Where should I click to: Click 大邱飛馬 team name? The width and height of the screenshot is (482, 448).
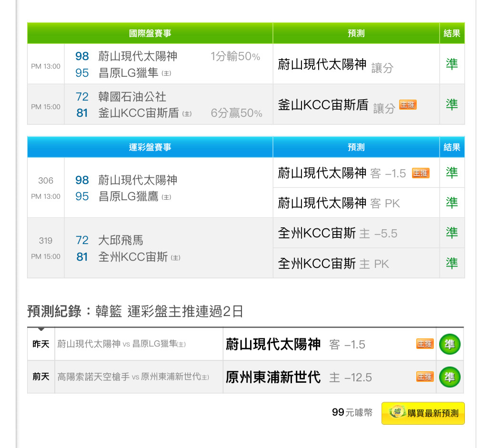121,240
